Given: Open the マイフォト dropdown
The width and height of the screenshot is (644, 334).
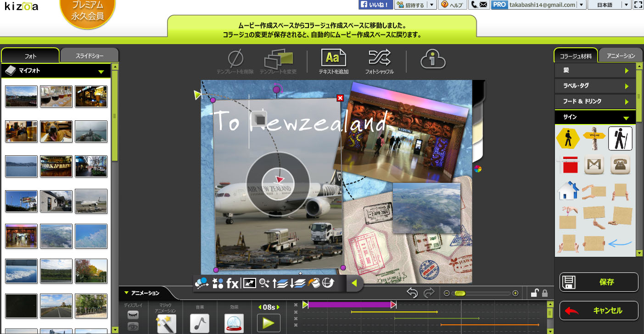Looking at the screenshot, I should 101,71.
